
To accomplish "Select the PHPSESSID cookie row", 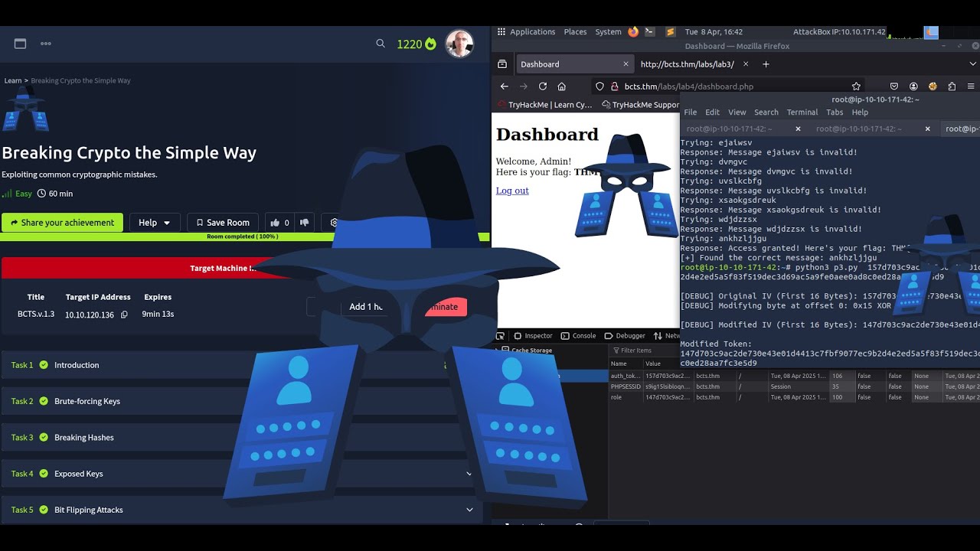I will [794, 386].
